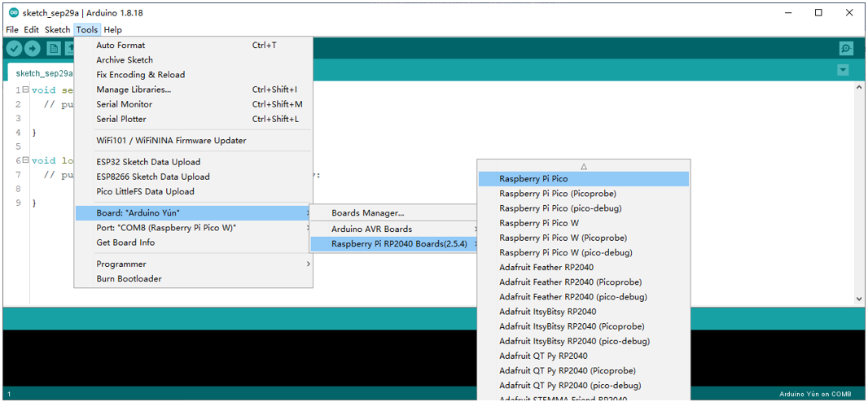Screen dimensions: 868x402
Task: Select Raspberry Pi Pico board
Action: pos(584,179)
